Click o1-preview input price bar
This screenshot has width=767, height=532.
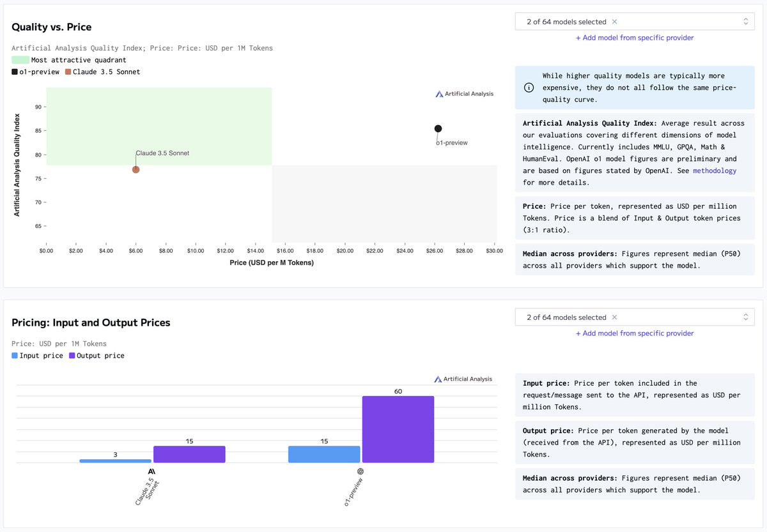pos(324,454)
